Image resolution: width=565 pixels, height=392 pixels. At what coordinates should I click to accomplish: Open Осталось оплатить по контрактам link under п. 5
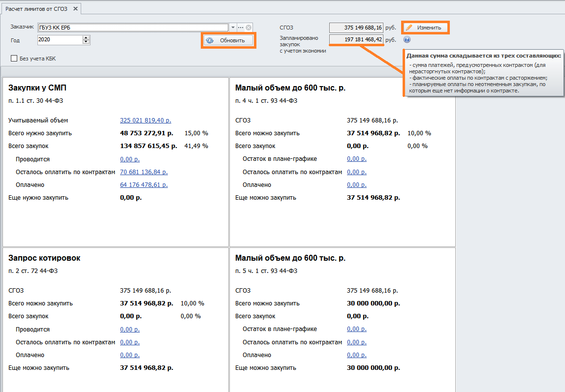click(x=357, y=342)
